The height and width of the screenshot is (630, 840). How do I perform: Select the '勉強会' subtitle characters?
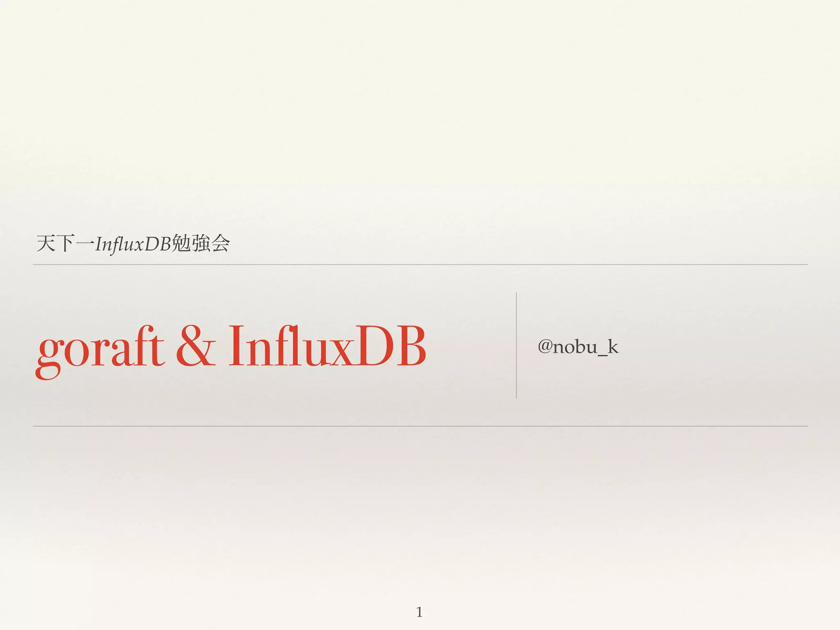[201, 244]
